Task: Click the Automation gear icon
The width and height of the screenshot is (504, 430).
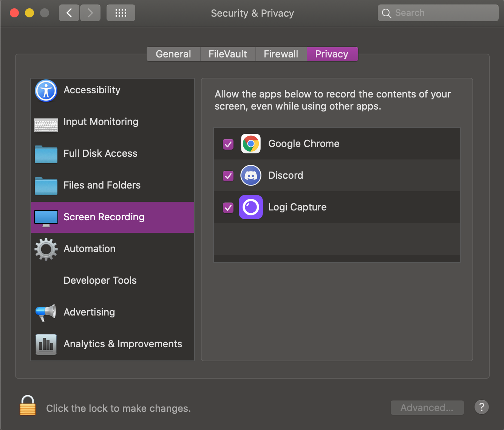Action: [46, 249]
